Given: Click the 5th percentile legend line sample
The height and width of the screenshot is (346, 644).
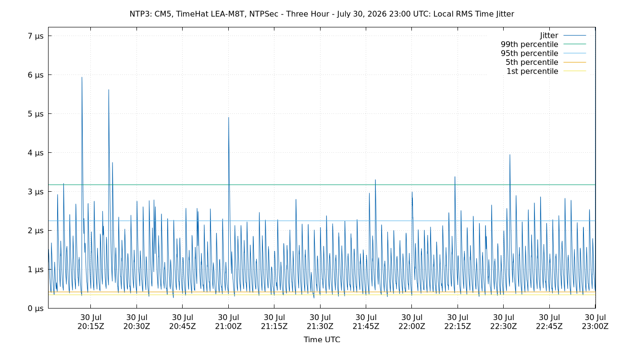Looking at the screenshot, I should click(574, 62).
